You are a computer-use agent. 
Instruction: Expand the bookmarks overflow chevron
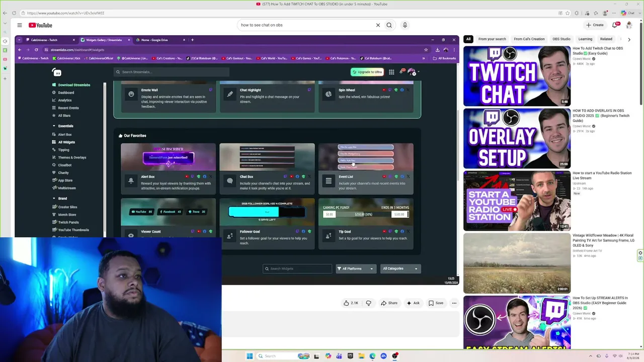pyautogui.click(x=424, y=58)
